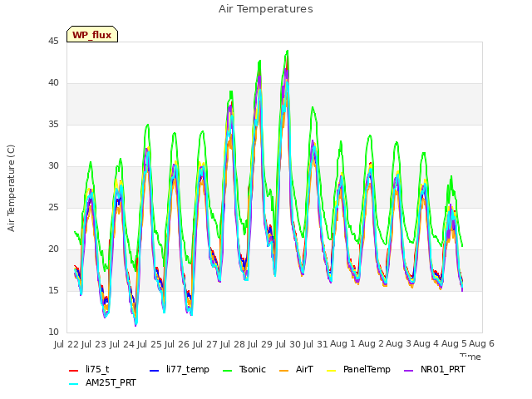
Task: Click the WP_flux annotation label
Action: [x=92, y=34]
